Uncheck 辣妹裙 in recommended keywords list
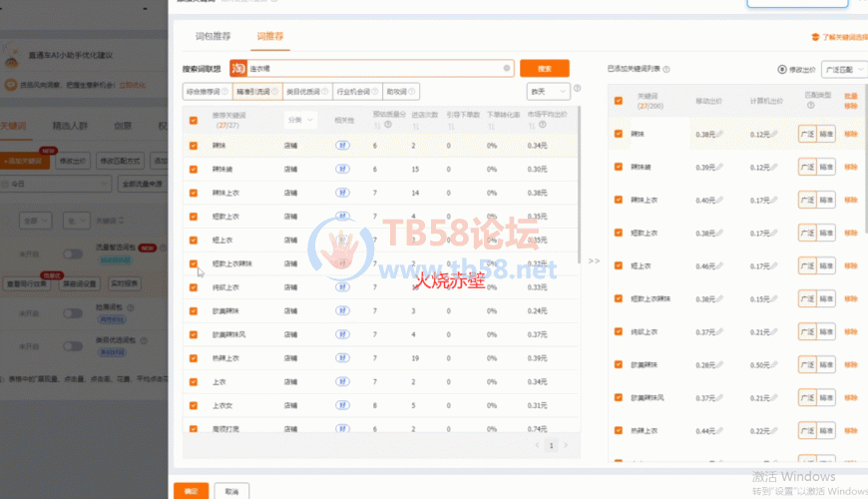Image resolution: width=868 pixels, height=499 pixels. coord(194,169)
